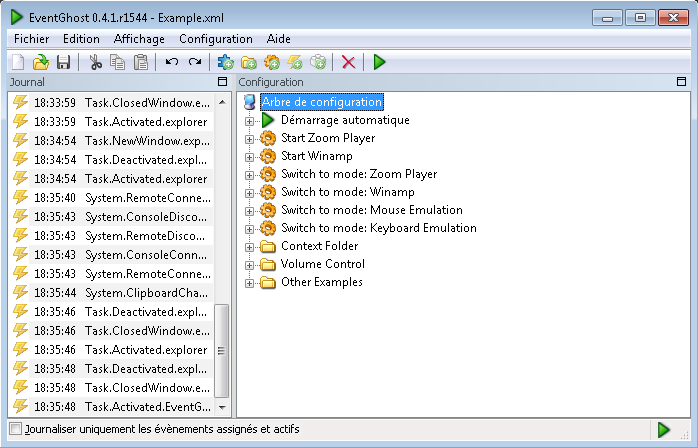Screen dimensions: 698x448
Task: Open the Affichage menu
Action: tap(139, 39)
